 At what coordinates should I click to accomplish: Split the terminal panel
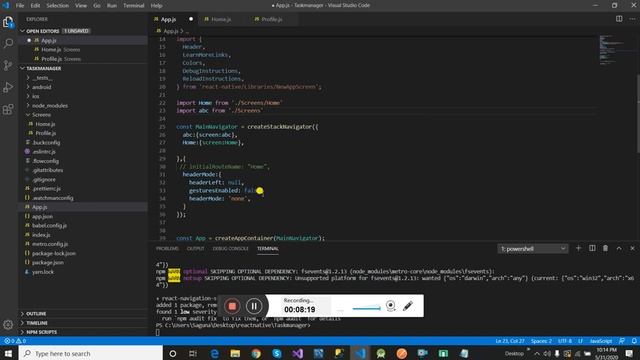pyautogui.click(x=592, y=248)
